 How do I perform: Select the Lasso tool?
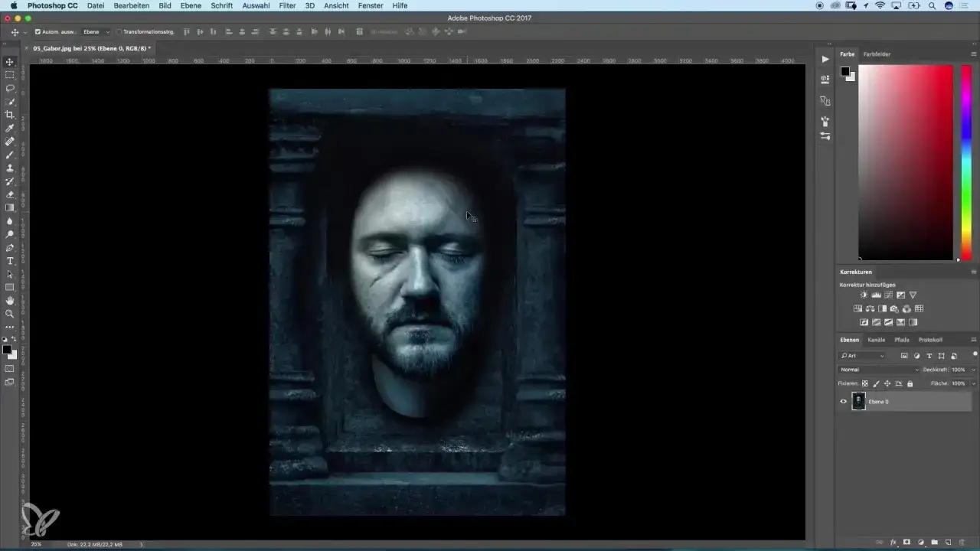(10, 88)
